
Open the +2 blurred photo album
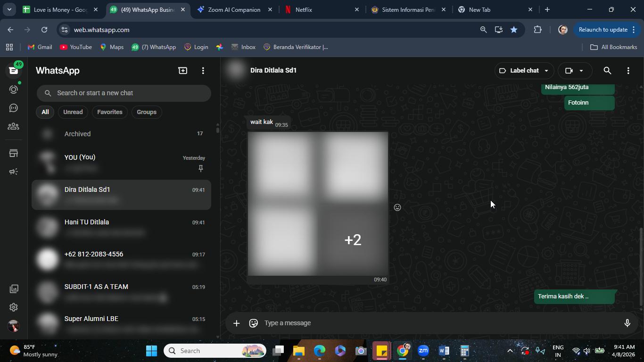318,204
